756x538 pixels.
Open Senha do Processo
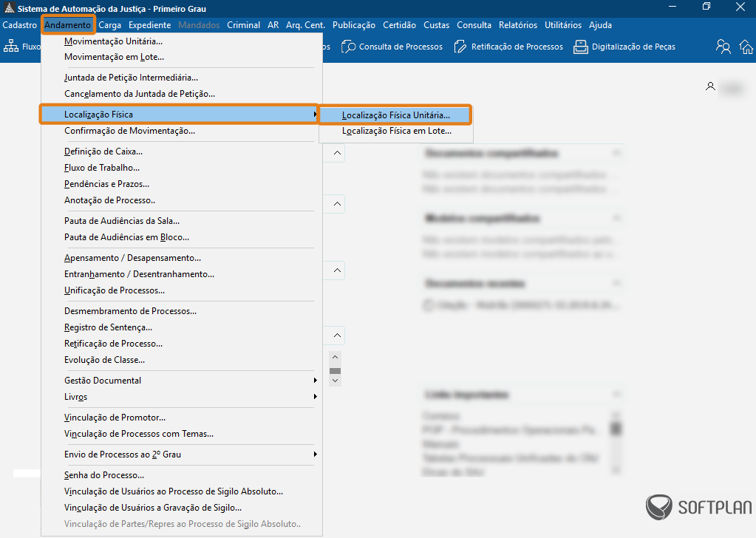point(182,475)
